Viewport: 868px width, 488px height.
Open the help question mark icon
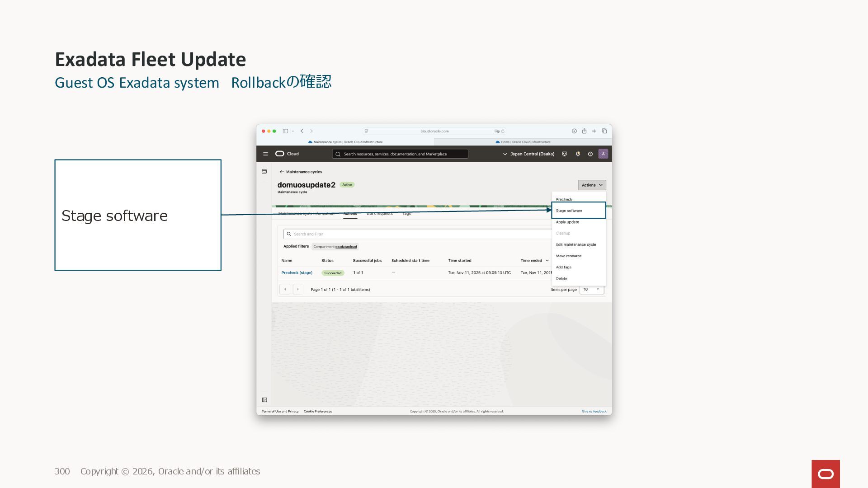[x=590, y=154]
